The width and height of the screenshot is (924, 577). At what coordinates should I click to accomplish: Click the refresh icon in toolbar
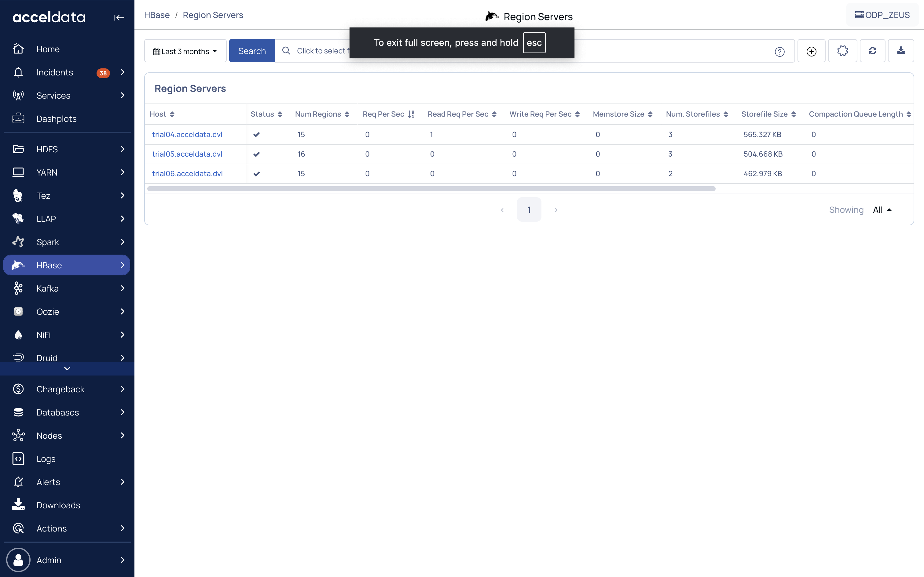click(872, 51)
